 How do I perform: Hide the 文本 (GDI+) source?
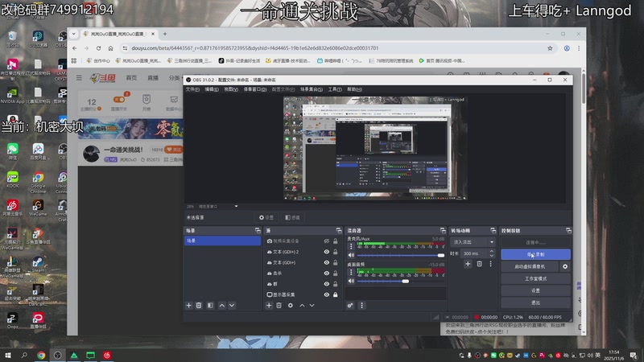[x=327, y=263]
